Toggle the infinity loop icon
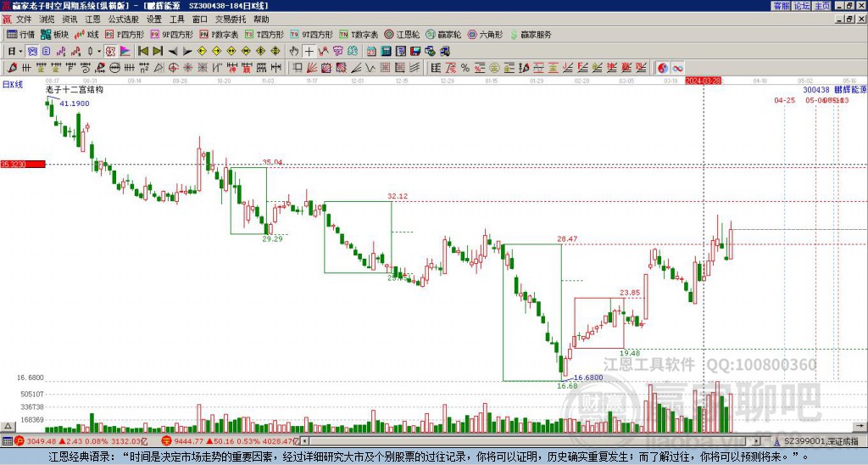The width and height of the screenshot is (868, 465). (x=677, y=68)
